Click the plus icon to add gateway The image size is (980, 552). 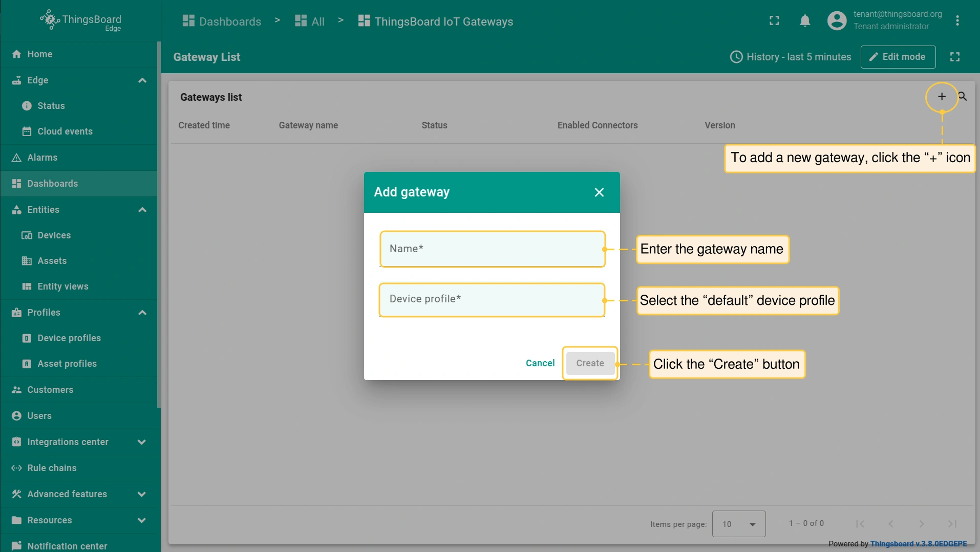pos(942,97)
